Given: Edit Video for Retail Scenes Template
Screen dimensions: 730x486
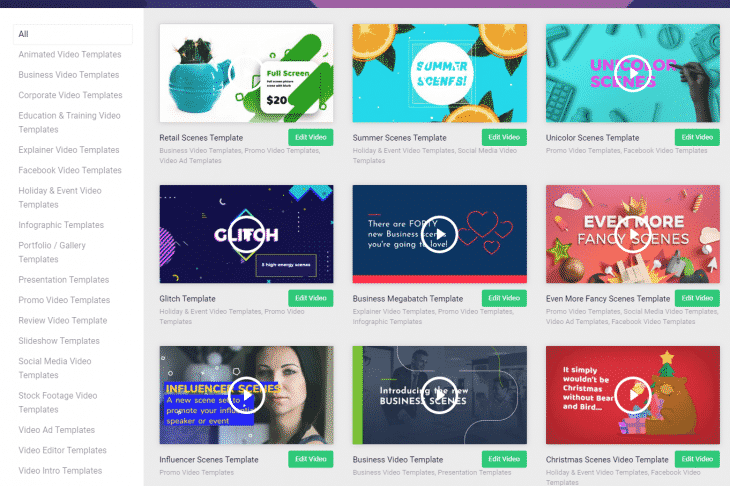Looking at the screenshot, I should (x=311, y=137).
